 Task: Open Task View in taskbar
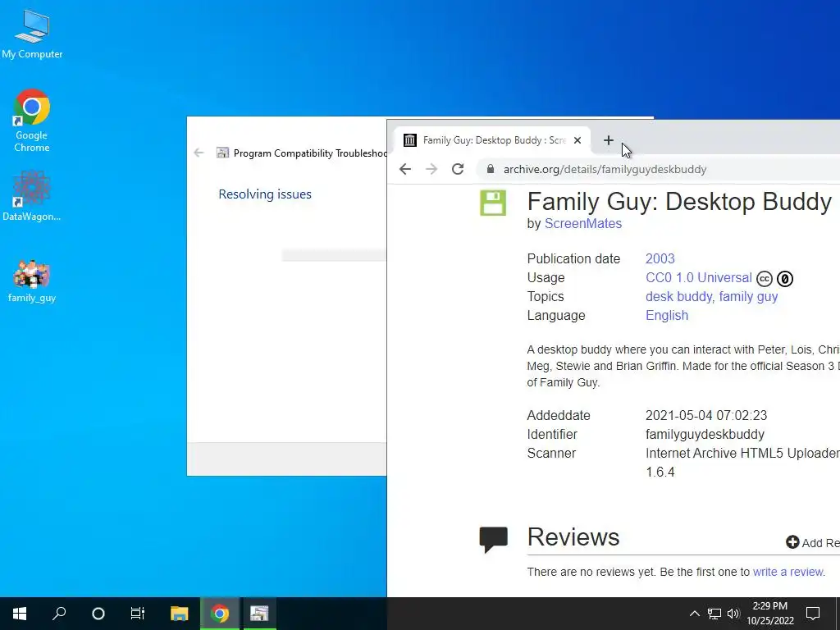pos(138,614)
